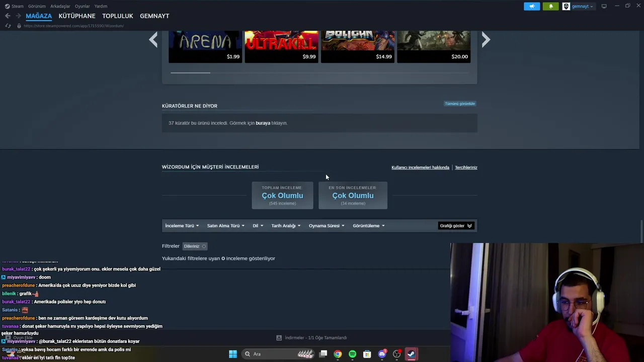Image resolution: width=644 pixels, height=362 pixels.
Task: Open the green notifications bell
Action: (x=550, y=6)
